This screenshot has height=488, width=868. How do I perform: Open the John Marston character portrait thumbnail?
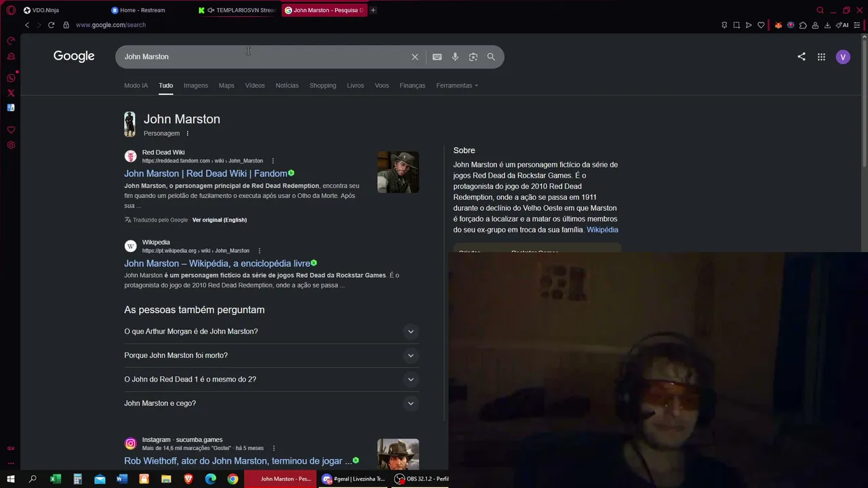tap(130, 125)
